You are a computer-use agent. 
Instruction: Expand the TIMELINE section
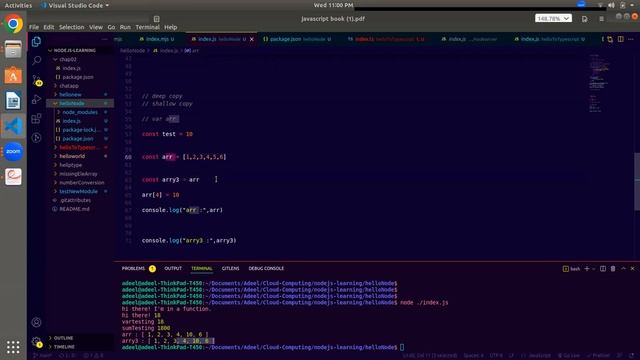64,347
